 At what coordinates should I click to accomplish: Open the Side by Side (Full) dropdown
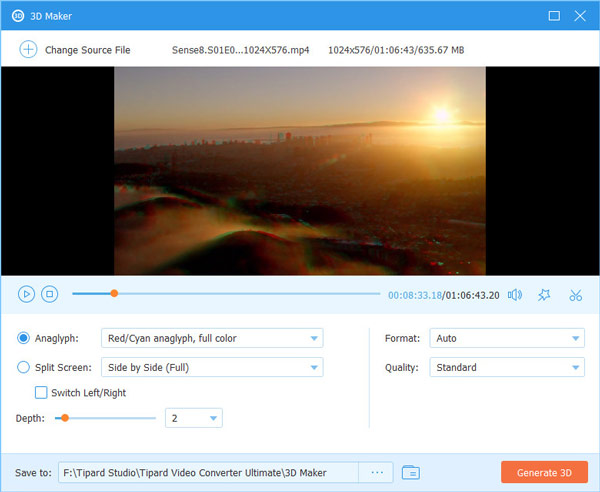click(x=212, y=367)
